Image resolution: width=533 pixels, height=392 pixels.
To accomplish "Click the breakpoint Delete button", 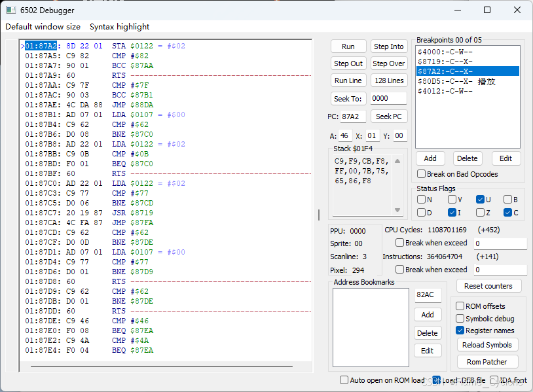I will (468, 158).
